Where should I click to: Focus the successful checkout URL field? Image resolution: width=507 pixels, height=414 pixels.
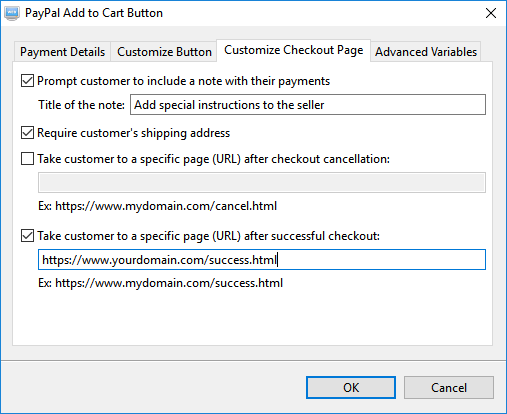click(x=262, y=259)
